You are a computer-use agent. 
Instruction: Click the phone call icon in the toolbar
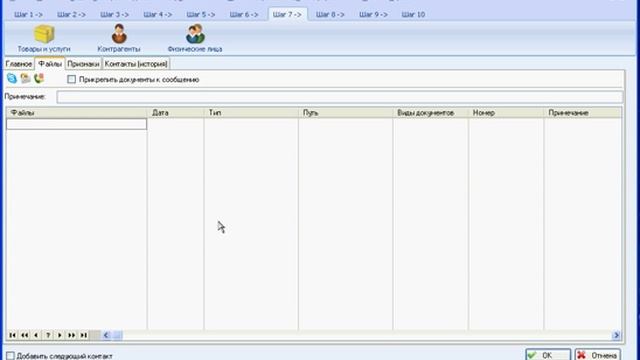tap(39, 78)
